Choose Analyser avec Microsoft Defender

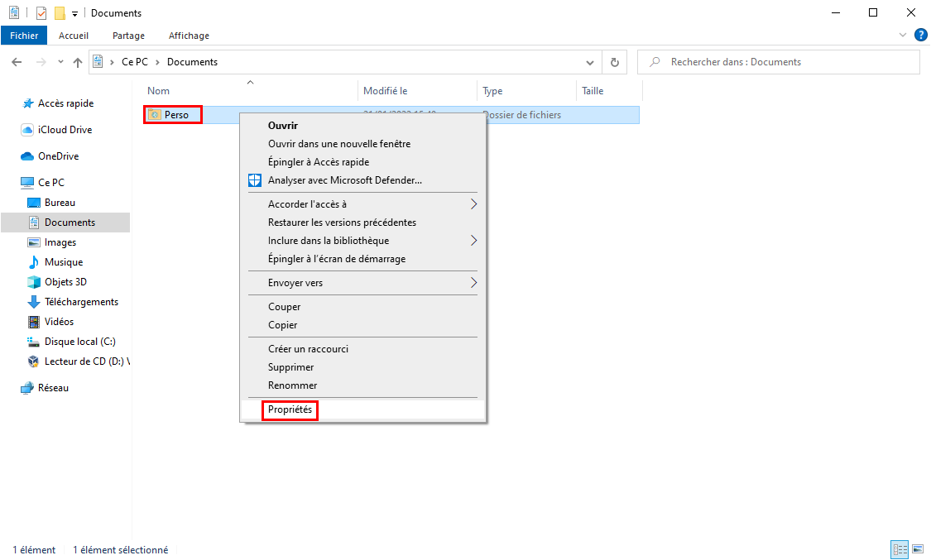coord(362,180)
